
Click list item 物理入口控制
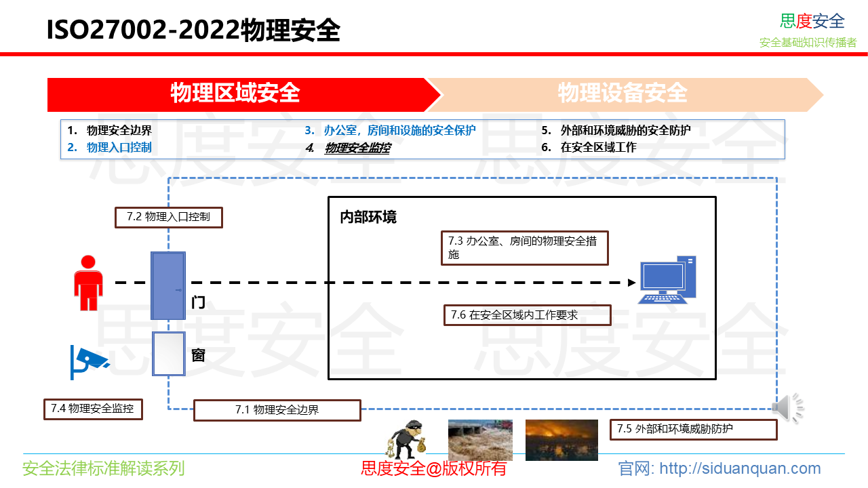pos(119,148)
